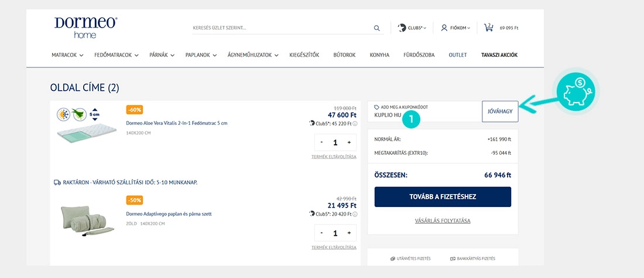Click the Bankkártyás fizetés label

(476, 259)
